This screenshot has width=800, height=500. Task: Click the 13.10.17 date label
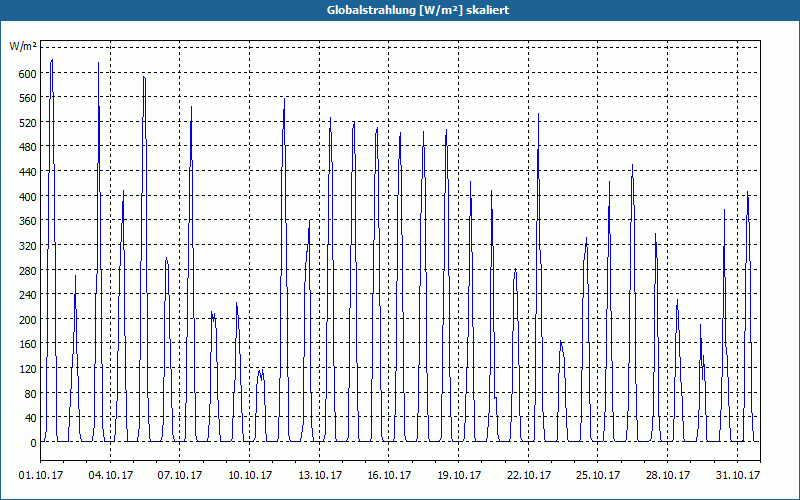[x=320, y=475]
